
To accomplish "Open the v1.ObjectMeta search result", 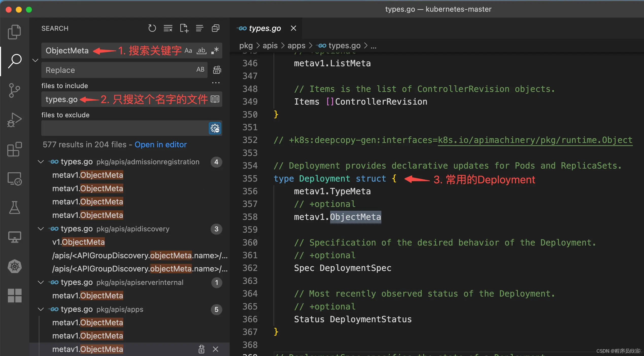I will (x=78, y=242).
